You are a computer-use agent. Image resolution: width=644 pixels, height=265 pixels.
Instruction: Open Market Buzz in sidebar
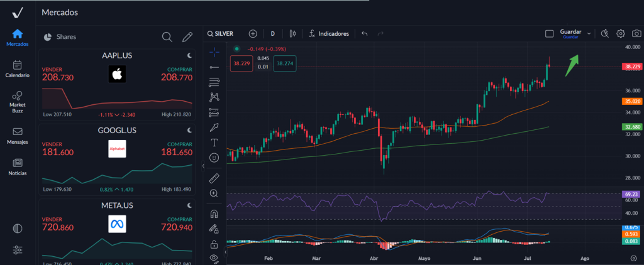(x=17, y=102)
